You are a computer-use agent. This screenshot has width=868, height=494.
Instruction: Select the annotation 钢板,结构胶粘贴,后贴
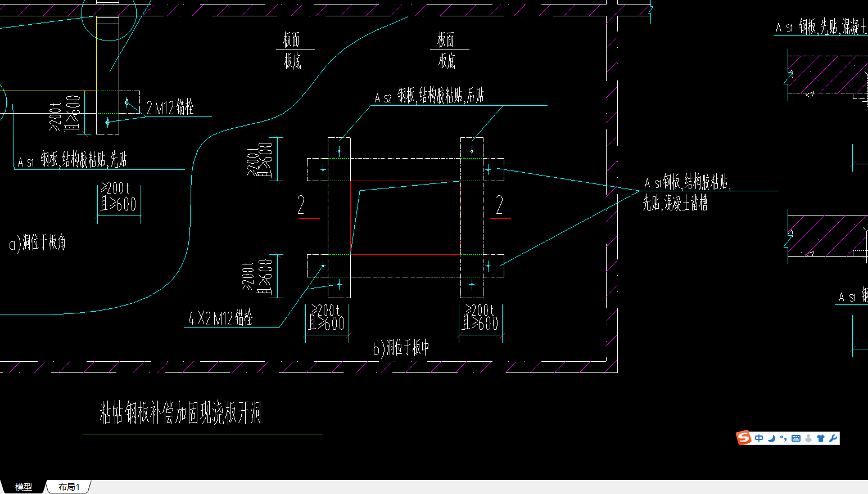coord(440,95)
